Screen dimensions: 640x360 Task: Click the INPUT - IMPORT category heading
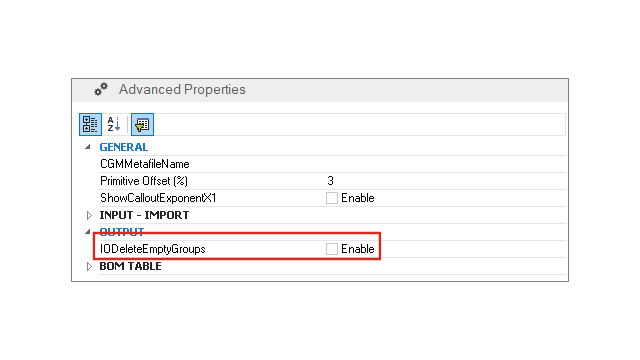pyautogui.click(x=144, y=215)
